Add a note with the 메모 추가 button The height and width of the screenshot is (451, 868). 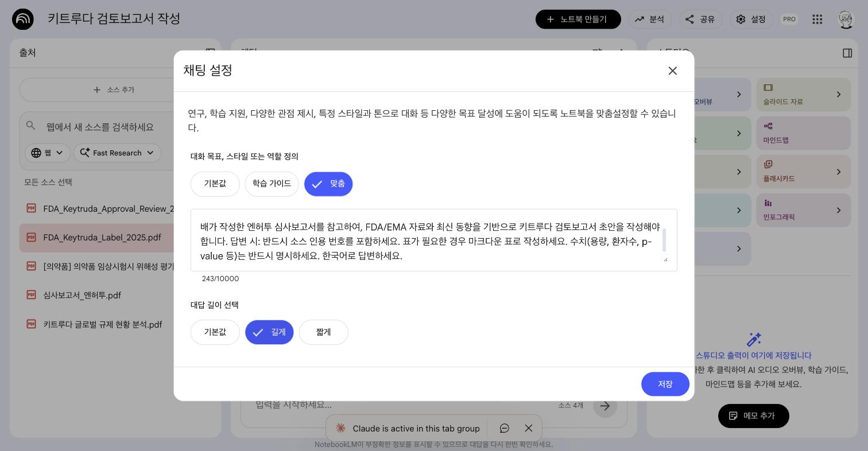point(754,415)
